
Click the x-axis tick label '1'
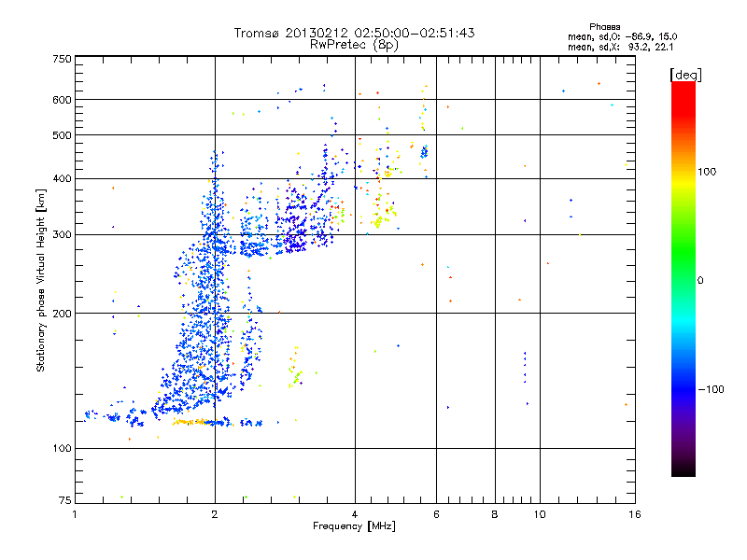tap(75, 514)
